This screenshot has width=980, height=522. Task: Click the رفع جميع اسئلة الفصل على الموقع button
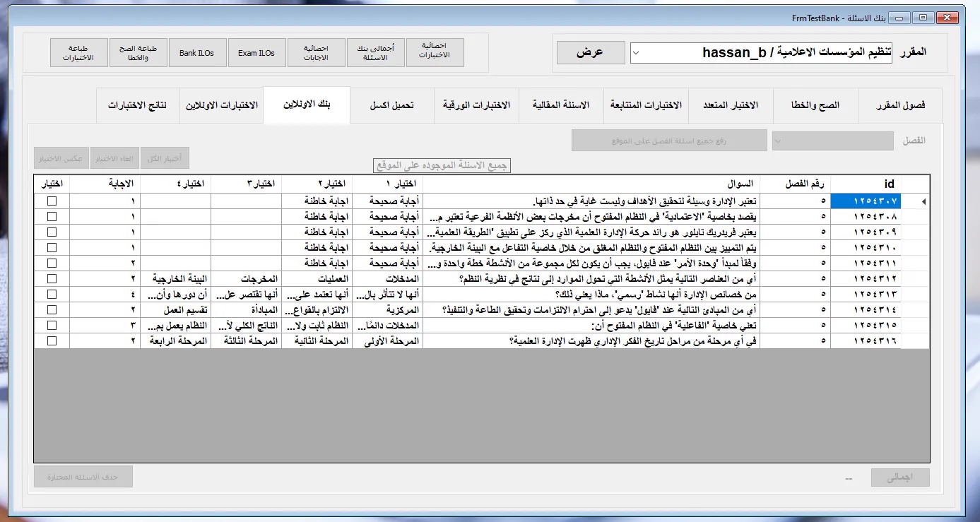(x=669, y=141)
